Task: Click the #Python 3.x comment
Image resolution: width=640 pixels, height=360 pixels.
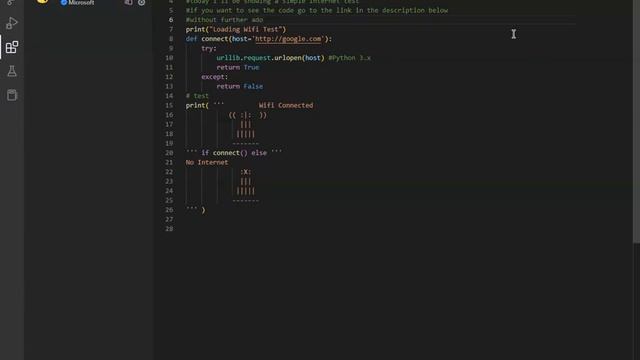Action: point(350,58)
